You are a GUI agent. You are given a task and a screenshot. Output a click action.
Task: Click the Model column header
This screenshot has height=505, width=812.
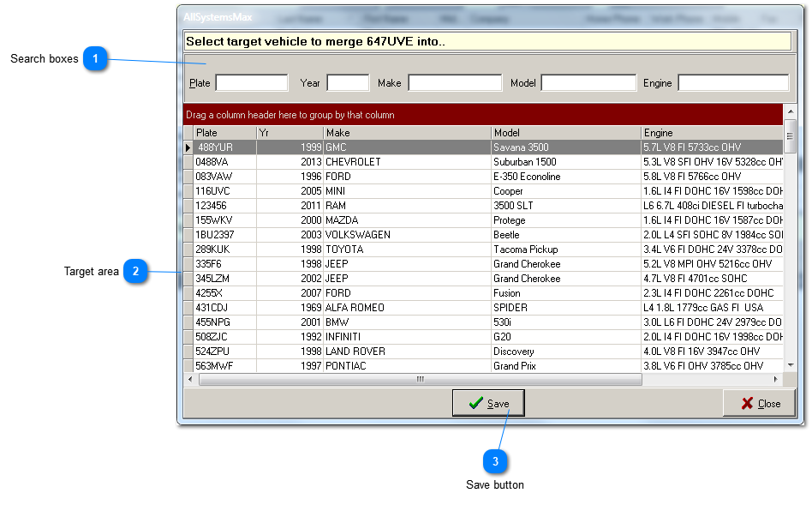[565, 133]
